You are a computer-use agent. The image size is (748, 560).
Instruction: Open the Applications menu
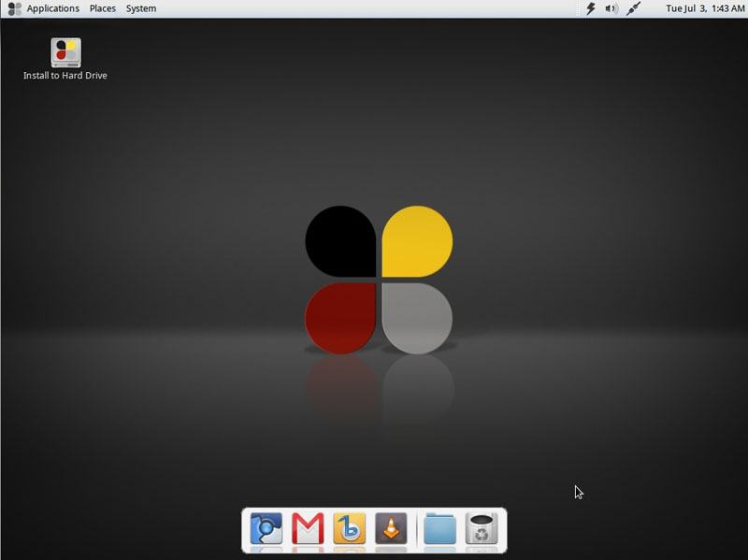(52, 8)
